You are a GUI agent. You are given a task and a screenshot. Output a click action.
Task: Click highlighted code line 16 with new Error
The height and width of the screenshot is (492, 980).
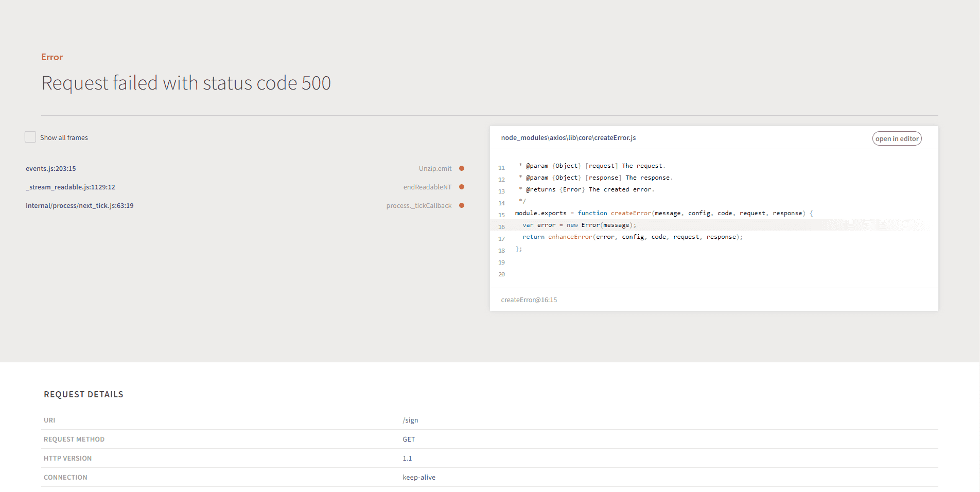(x=579, y=225)
